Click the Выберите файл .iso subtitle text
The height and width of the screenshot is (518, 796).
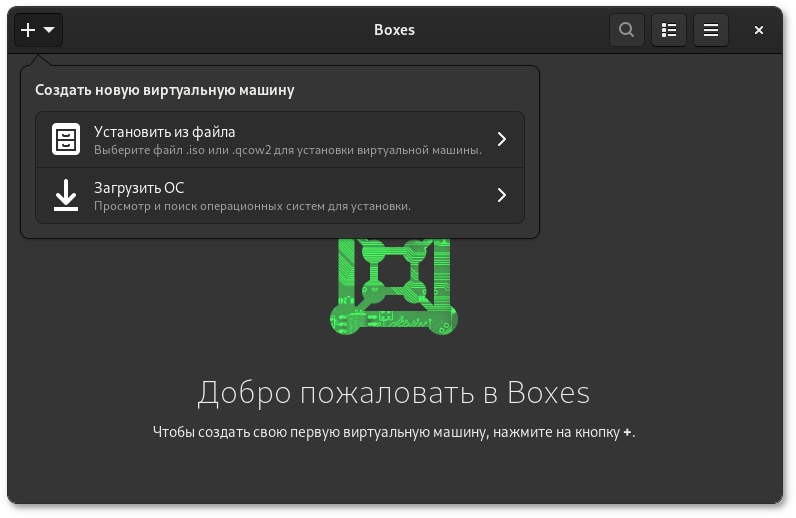288,150
